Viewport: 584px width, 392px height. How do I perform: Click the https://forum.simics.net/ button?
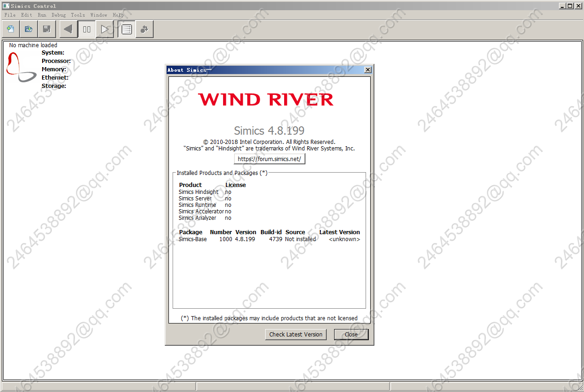click(x=270, y=159)
